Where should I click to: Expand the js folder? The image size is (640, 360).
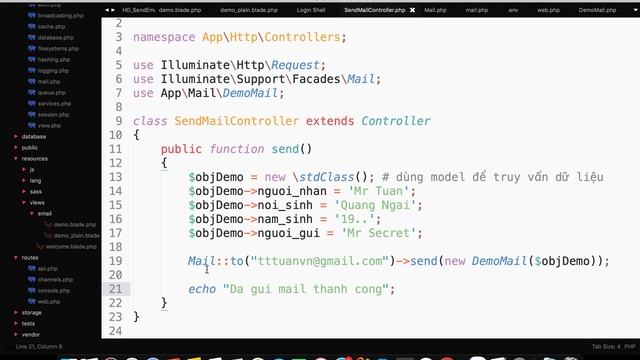[24, 169]
